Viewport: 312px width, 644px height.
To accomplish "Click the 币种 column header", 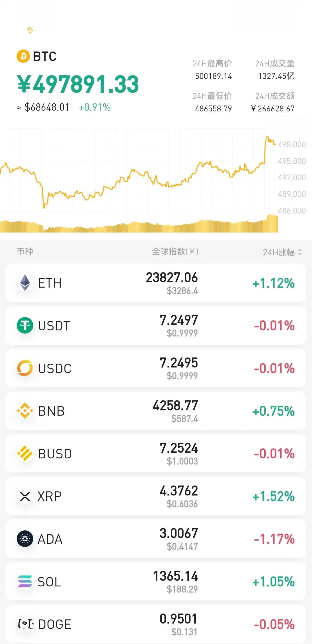I will click(25, 252).
